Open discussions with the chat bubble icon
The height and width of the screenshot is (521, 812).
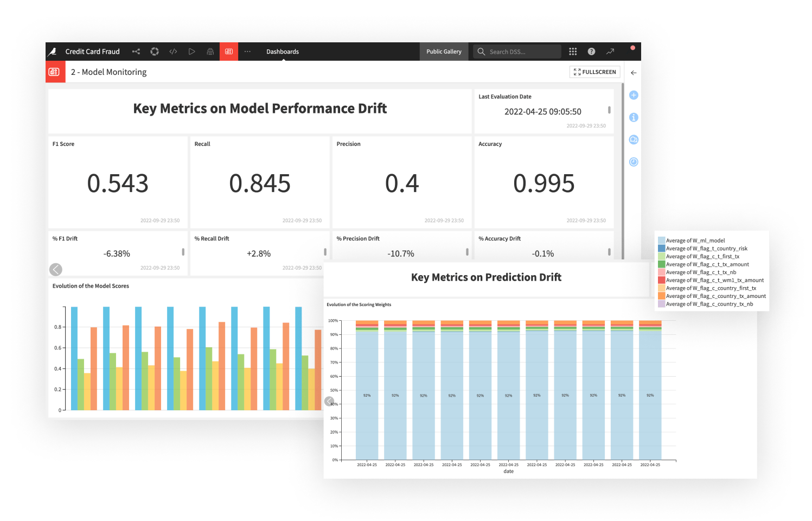coord(634,139)
